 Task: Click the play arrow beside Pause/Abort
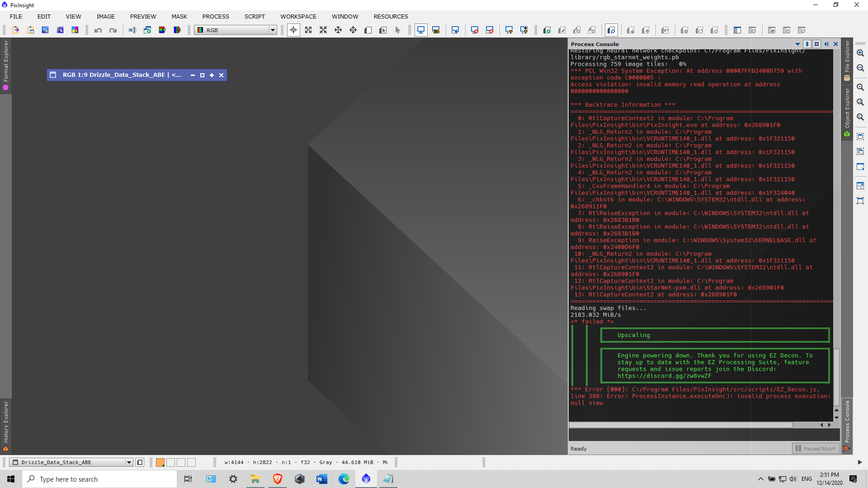point(847,448)
